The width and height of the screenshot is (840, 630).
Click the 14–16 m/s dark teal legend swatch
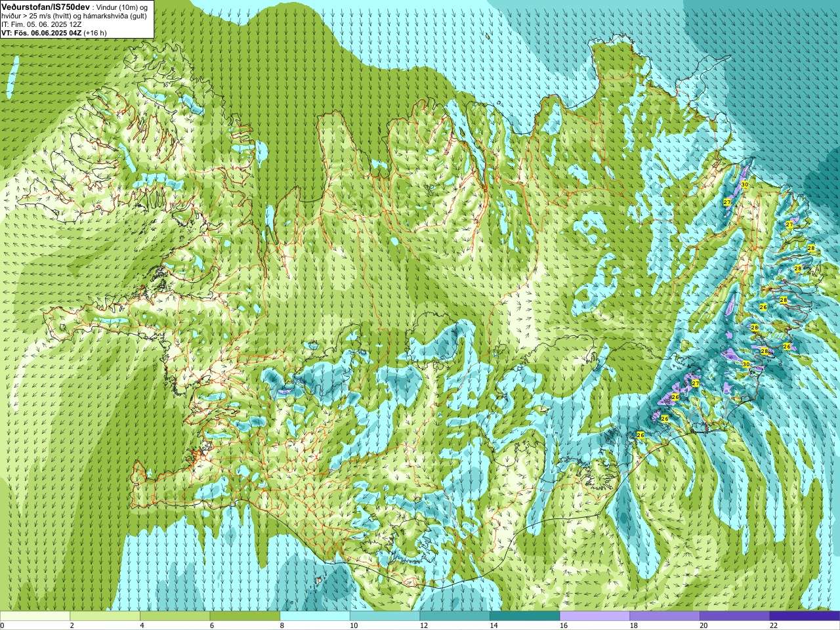(524, 616)
